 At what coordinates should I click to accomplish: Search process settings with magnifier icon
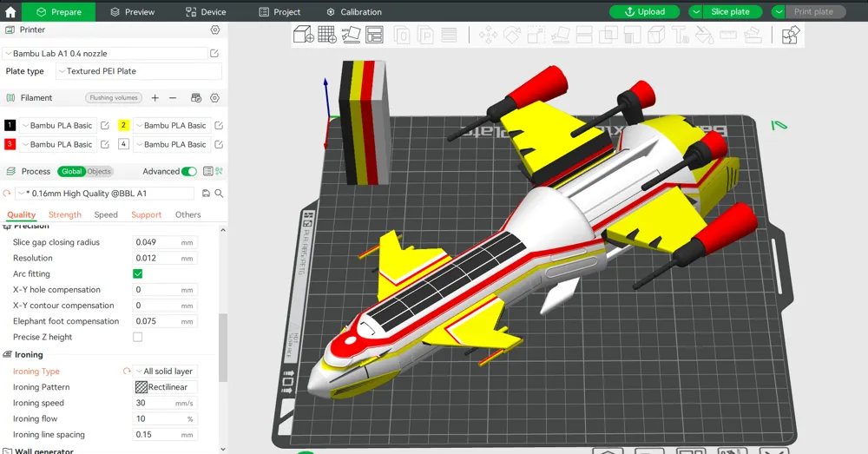pos(219,194)
